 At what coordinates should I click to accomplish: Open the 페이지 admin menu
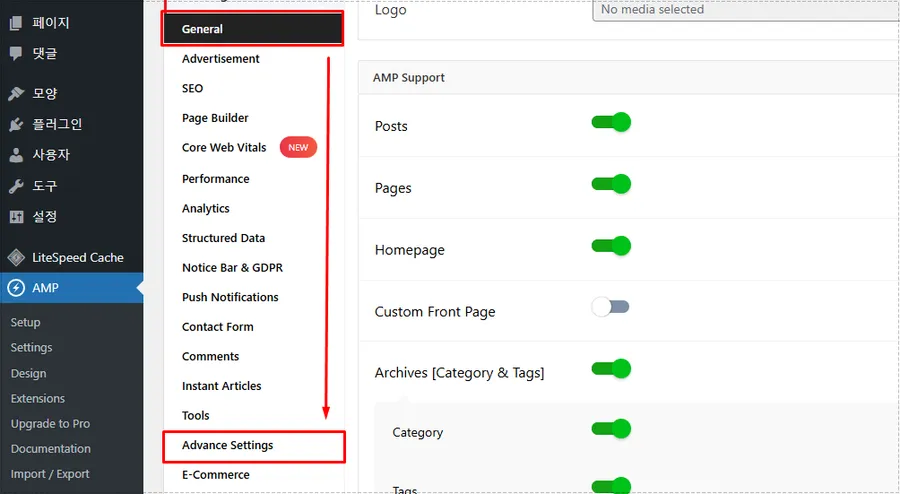coord(51,23)
